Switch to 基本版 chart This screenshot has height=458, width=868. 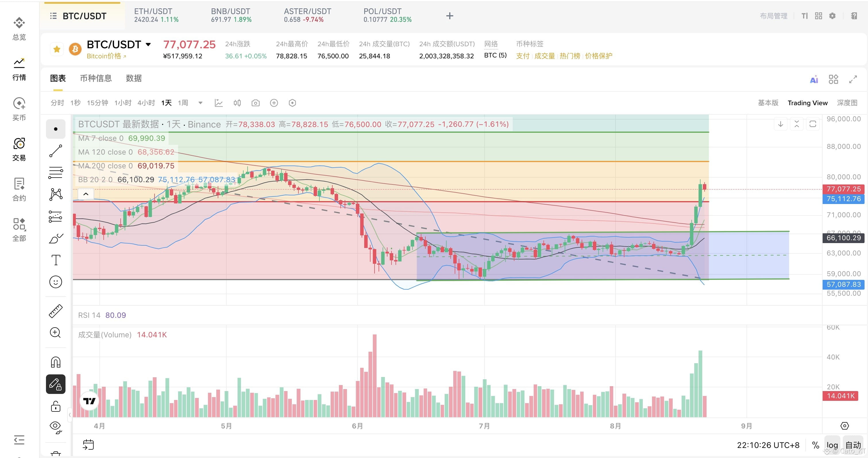tap(768, 103)
